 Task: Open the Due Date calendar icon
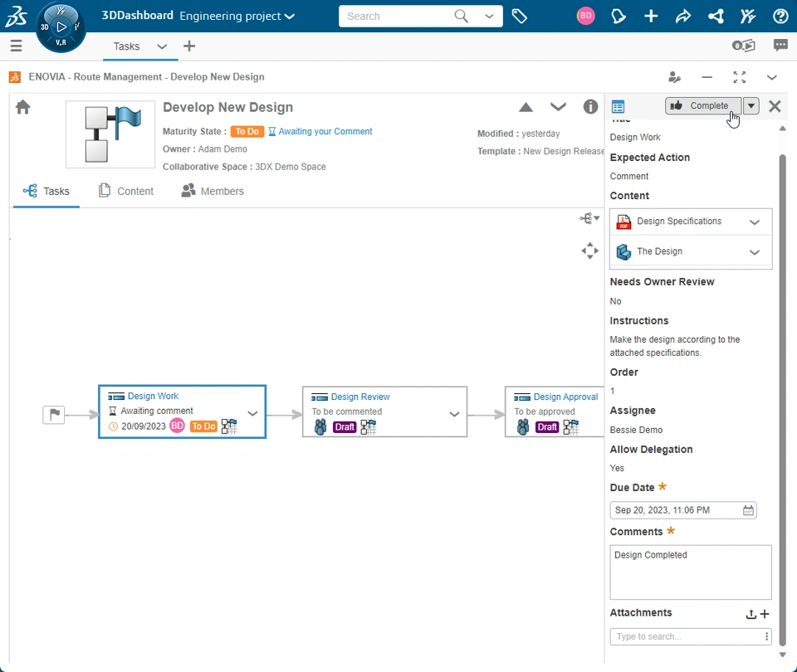click(748, 510)
